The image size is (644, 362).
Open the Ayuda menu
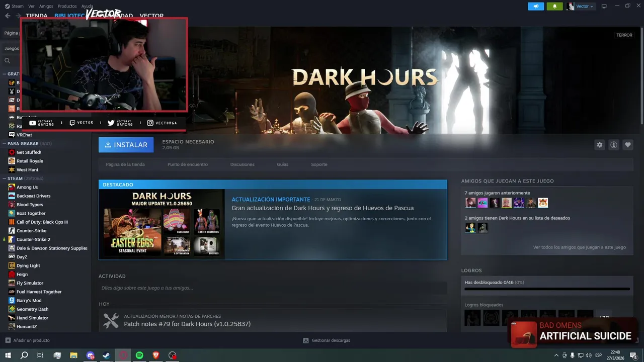pos(87,6)
